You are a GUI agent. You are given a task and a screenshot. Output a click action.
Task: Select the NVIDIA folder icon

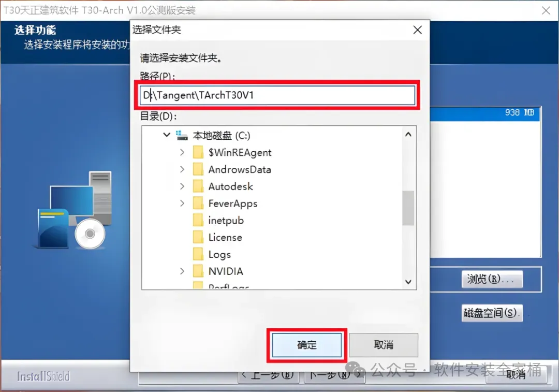[198, 271]
